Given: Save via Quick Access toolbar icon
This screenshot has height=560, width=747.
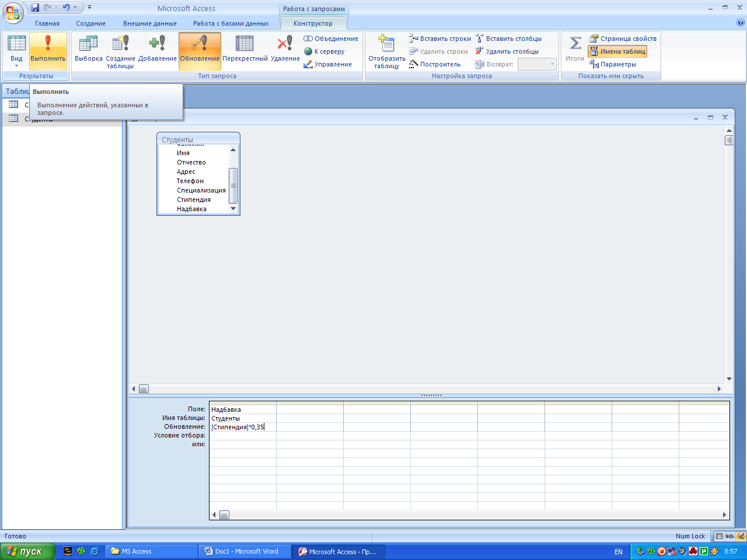Looking at the screenshot, I should [x=35, y=8].
